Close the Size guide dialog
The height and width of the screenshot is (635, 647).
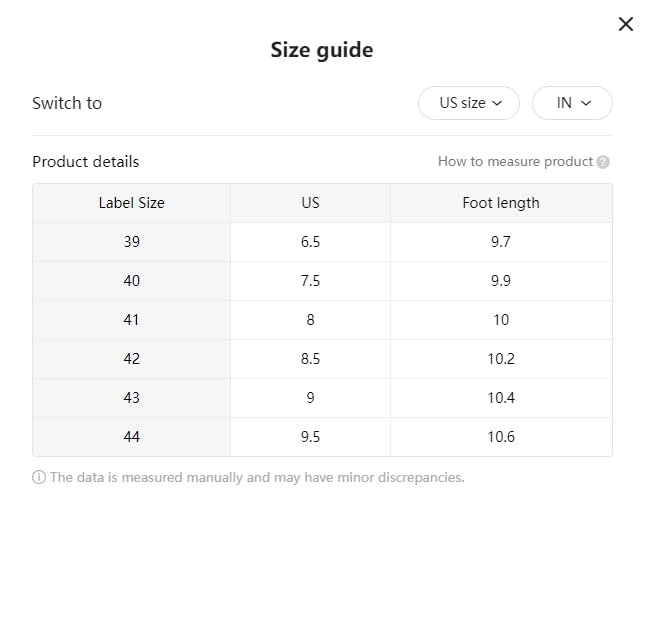[626, 24]
